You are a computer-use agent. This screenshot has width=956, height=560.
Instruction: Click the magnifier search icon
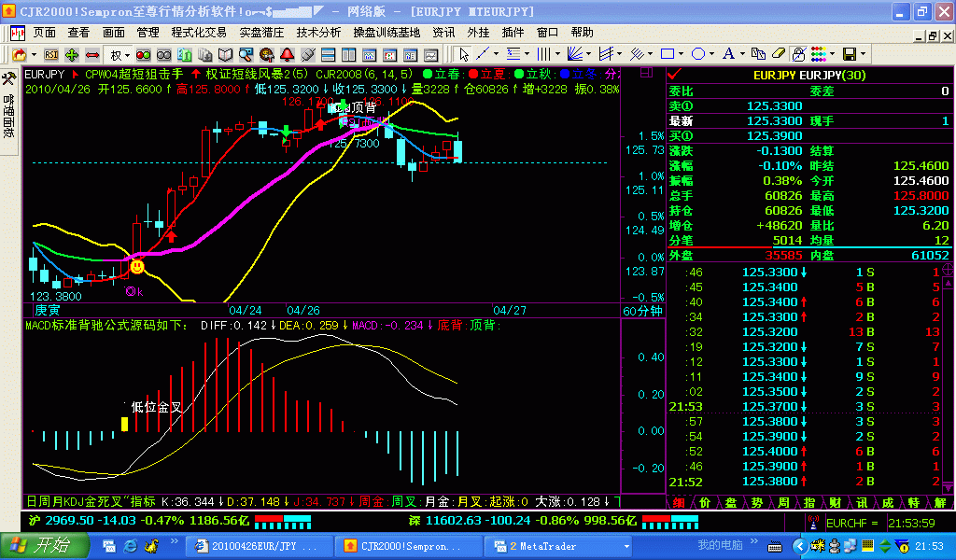tap(246, 55)
